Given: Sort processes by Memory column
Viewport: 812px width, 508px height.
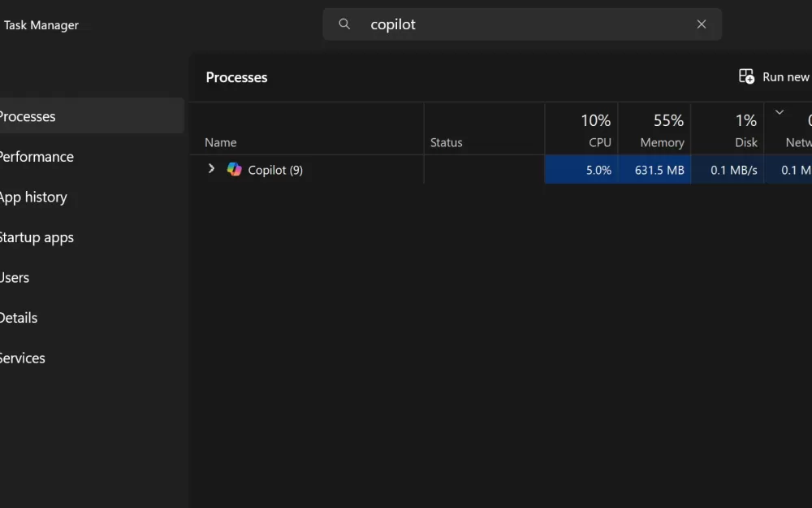Looking at the screenshot, I should [654, 129].
